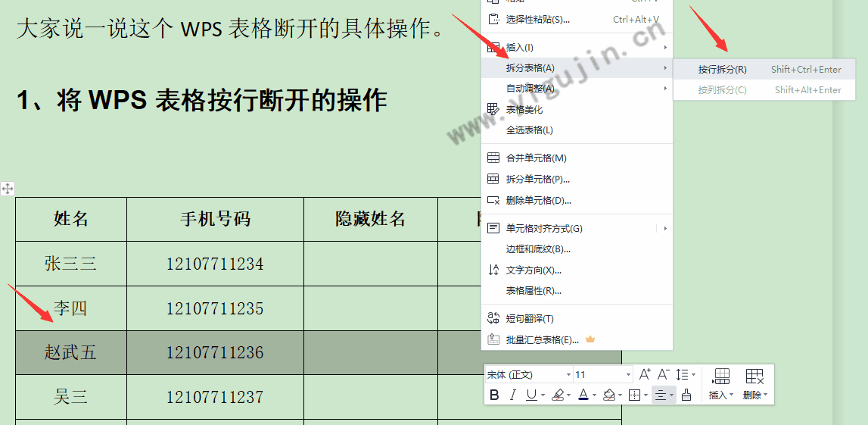Choose 文字方向(X)... menu entry

pos(577,270)
